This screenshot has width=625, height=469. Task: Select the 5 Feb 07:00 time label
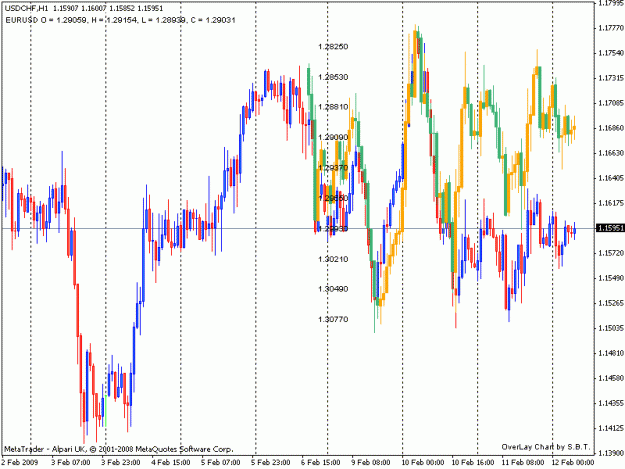(220, 463)
